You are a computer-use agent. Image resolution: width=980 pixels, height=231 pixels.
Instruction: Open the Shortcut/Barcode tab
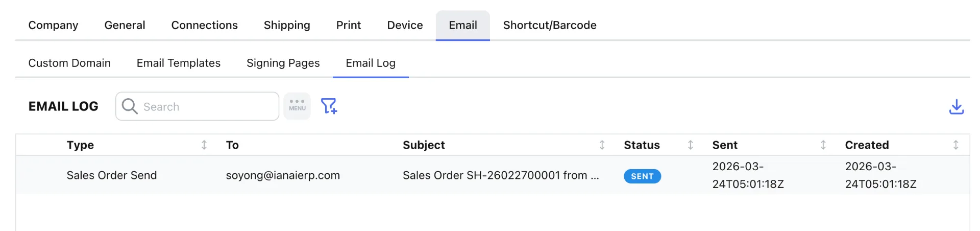click(x=550, y=25)
